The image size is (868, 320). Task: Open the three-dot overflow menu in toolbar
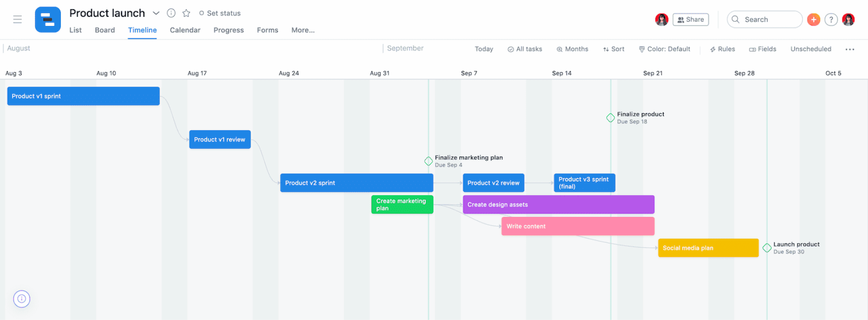[850, 49]
